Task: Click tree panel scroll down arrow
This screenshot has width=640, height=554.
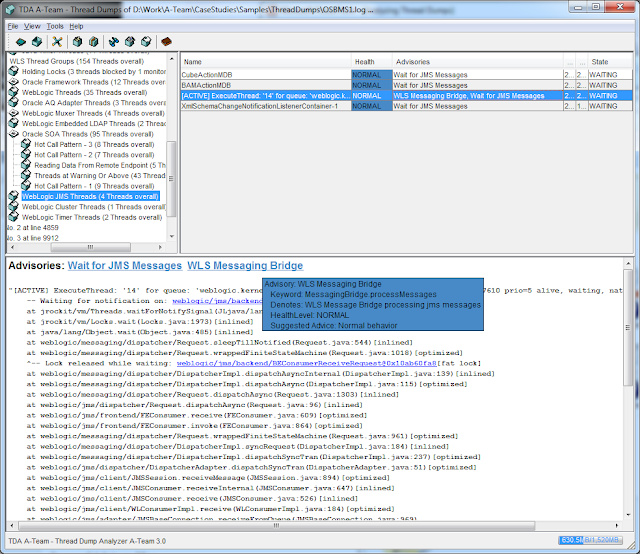Action: (171, 236)
